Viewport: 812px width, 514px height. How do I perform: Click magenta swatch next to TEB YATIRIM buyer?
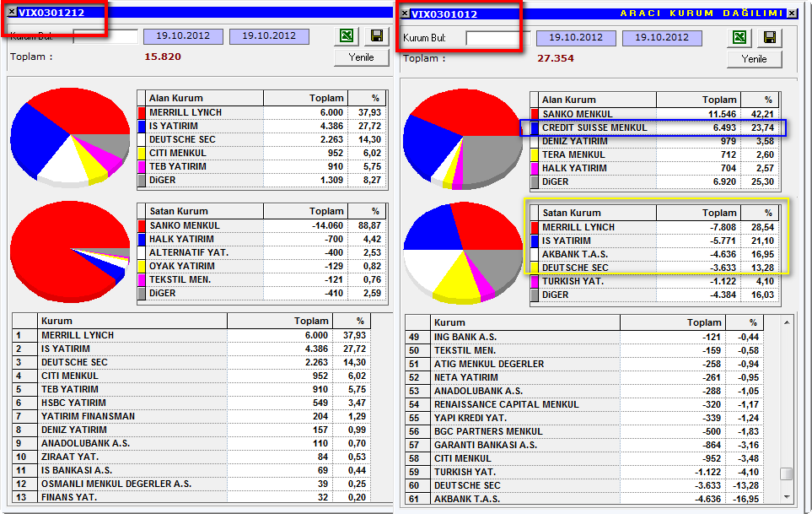142,166
